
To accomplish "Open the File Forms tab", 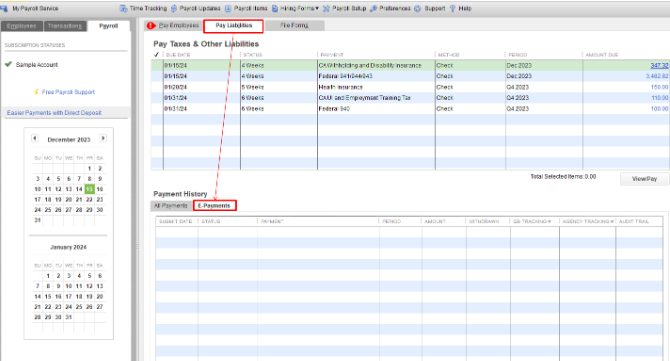I will point(294,26).
